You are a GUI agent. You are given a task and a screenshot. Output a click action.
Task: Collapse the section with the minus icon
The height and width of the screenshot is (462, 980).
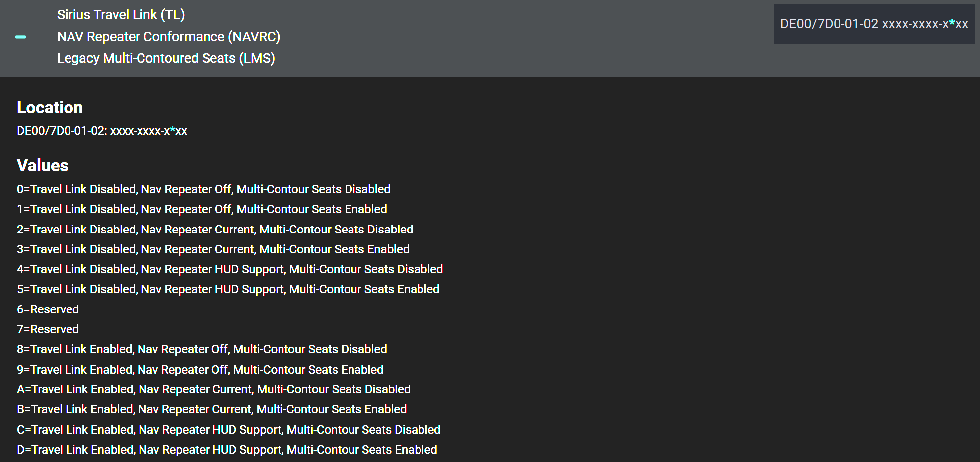point(20,37)
